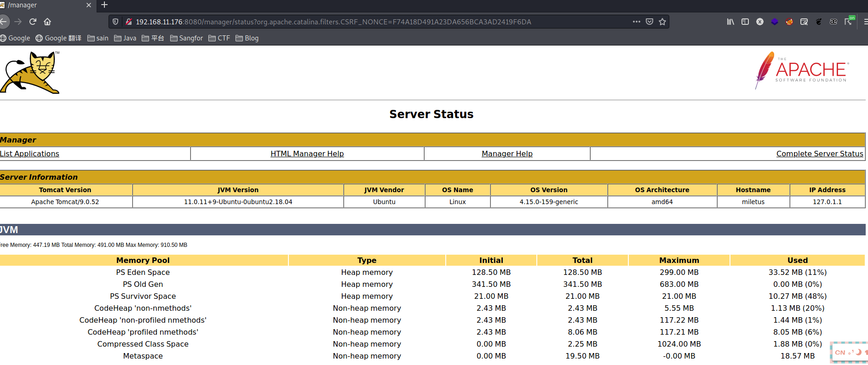This screenshot has height=365, width=868.
Task: Expand the Blog bookmarks folder
Action: pyautogui.click(x=247, y=38)
